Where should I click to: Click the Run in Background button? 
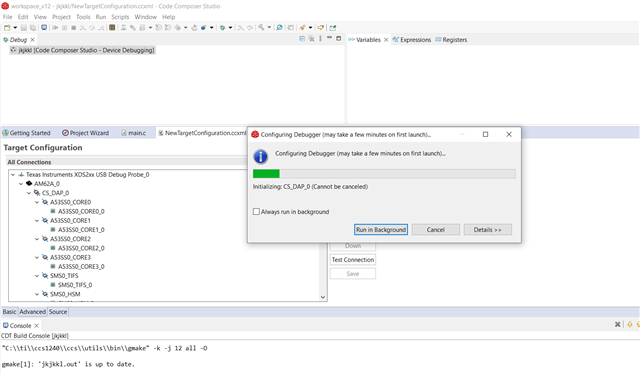pos(381,229)
